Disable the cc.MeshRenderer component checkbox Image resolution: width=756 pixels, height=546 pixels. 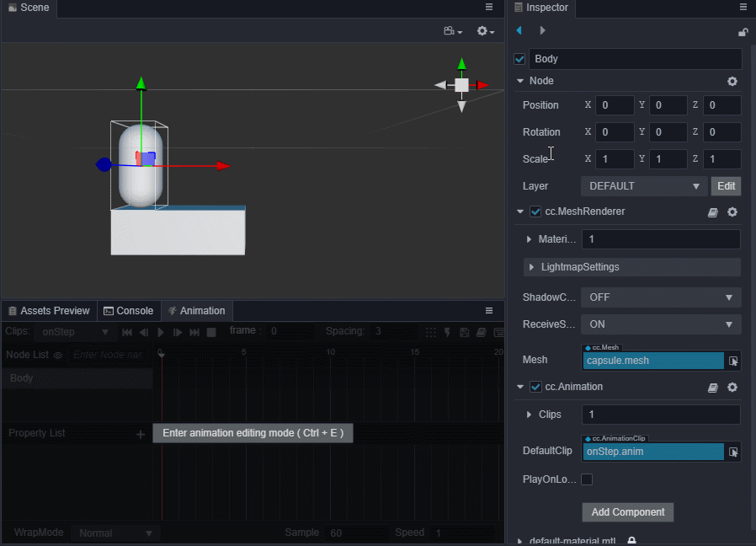535,211
